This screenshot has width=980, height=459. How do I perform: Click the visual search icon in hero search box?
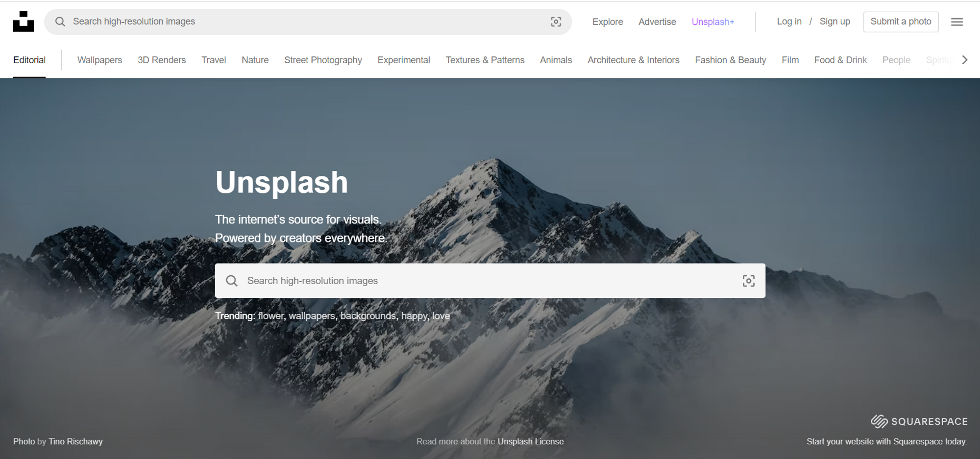pos(748,281)
